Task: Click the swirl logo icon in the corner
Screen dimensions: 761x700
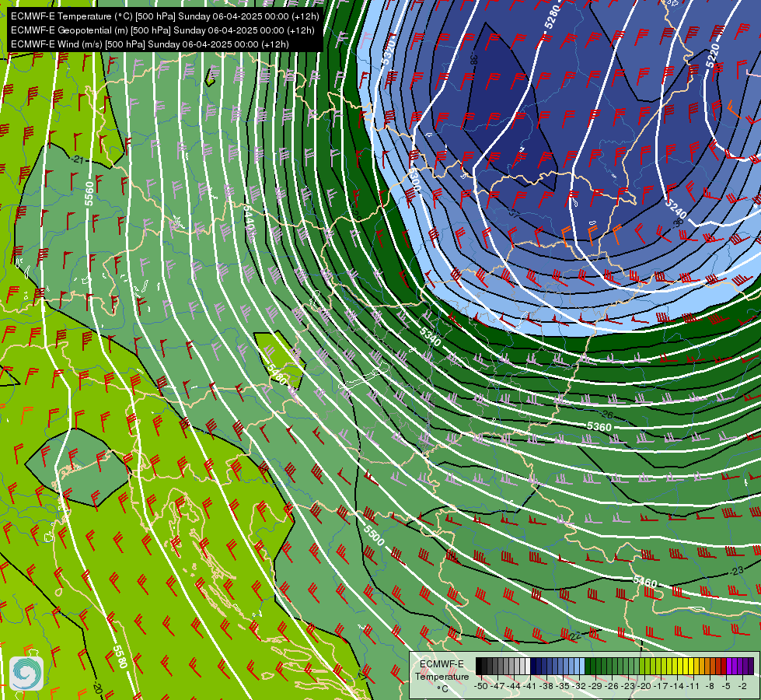Action: [x=26, y=674]
